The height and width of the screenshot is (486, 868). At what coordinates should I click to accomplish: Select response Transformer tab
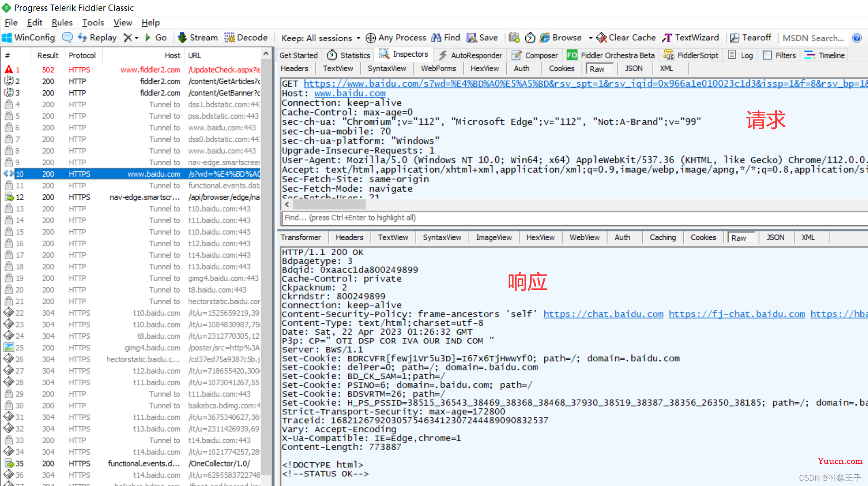[301, 238]
